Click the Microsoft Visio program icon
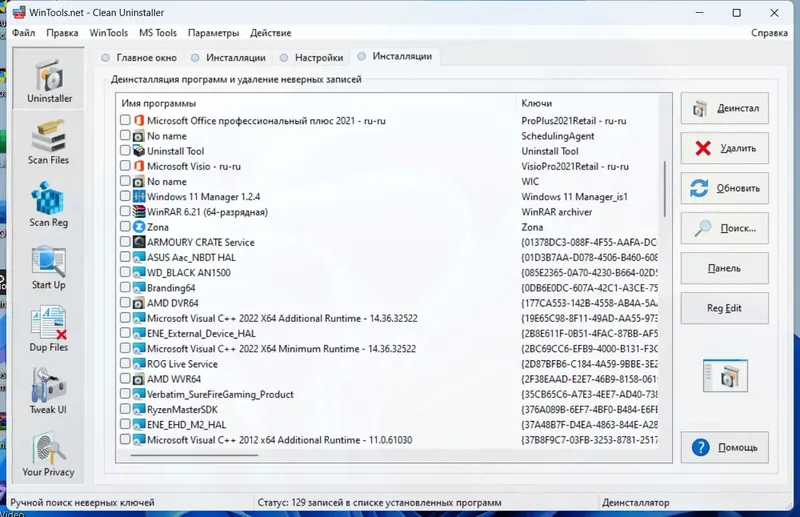Screen dimensions: 800x517 tap(139, 166)
